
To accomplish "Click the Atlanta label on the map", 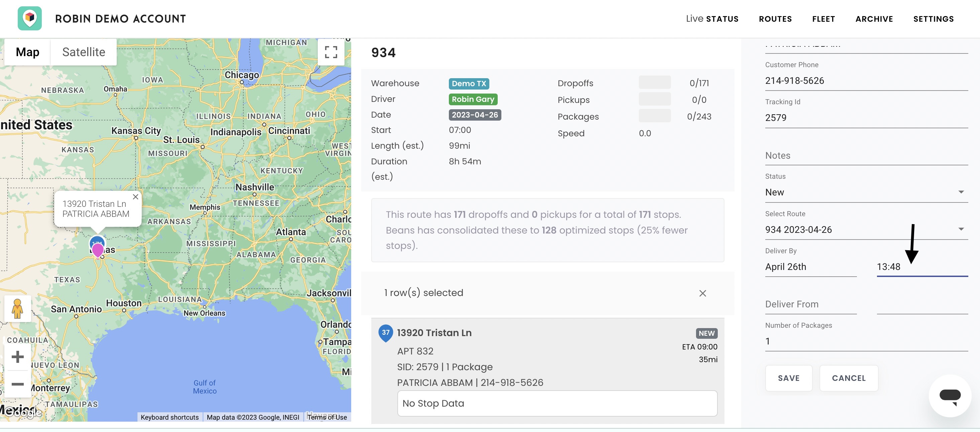I will click(291, 232).
